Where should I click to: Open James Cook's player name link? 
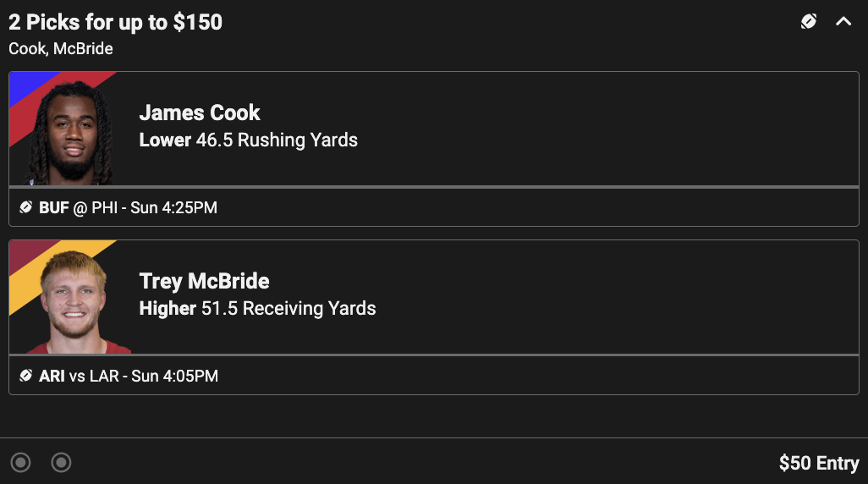coord(200,113)
